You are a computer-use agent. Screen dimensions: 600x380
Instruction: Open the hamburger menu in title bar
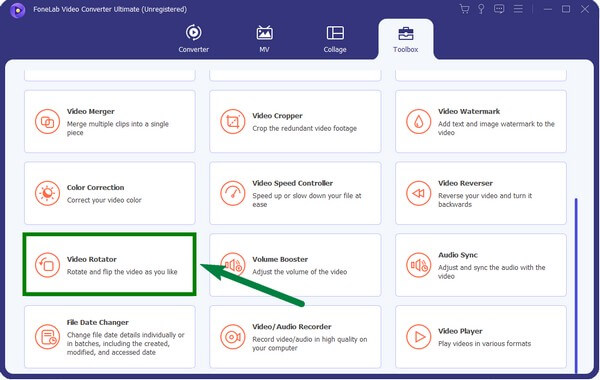518,9
